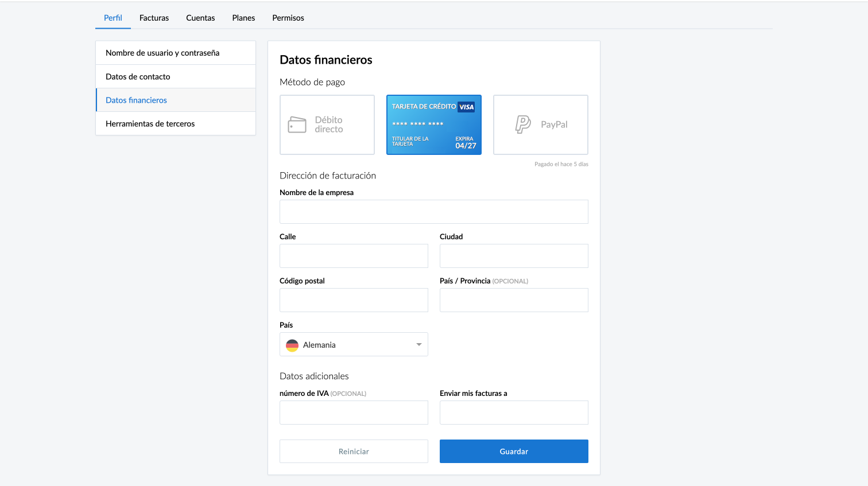Choose Débito directo payment method
Screen dimensions: 868x486
[x=327, y=125]
